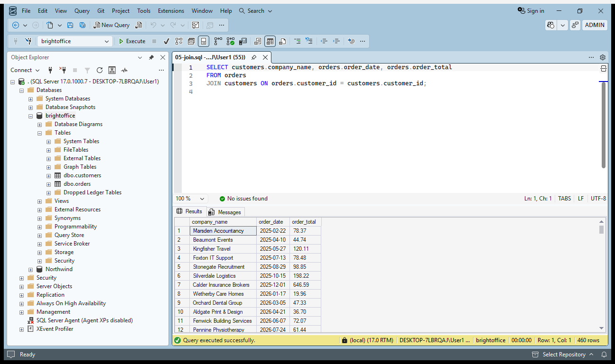Open Activity Monitor from the toolbar
Screen dimensions: 615x364
(196, 25)
